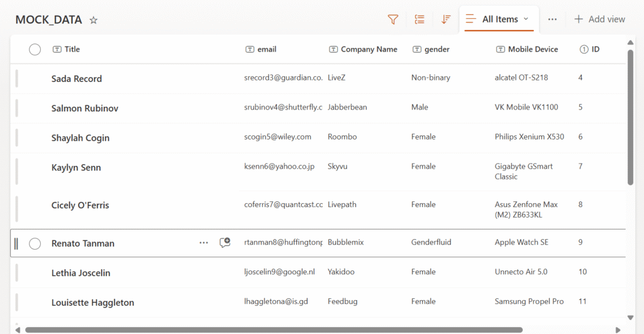Toggle the select-all circle in the header
Image resolution: width=644 pixels, height=334 pixels.
(35, 50)
